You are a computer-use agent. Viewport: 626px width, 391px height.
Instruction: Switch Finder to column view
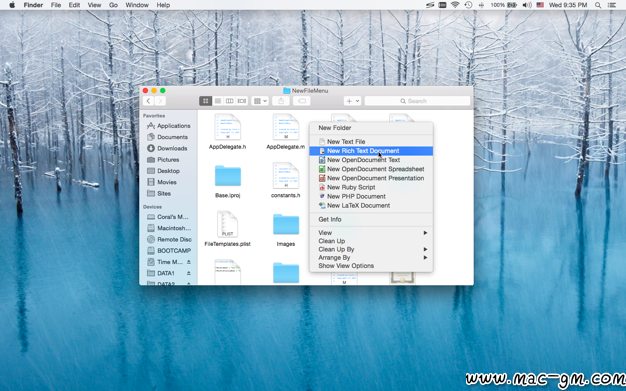coord(230,101)
